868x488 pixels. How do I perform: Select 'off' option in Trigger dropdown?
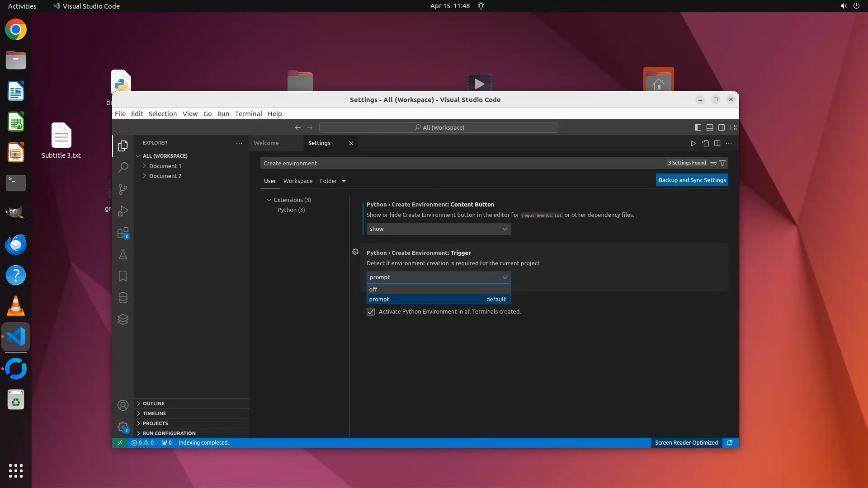pos(438,289)
